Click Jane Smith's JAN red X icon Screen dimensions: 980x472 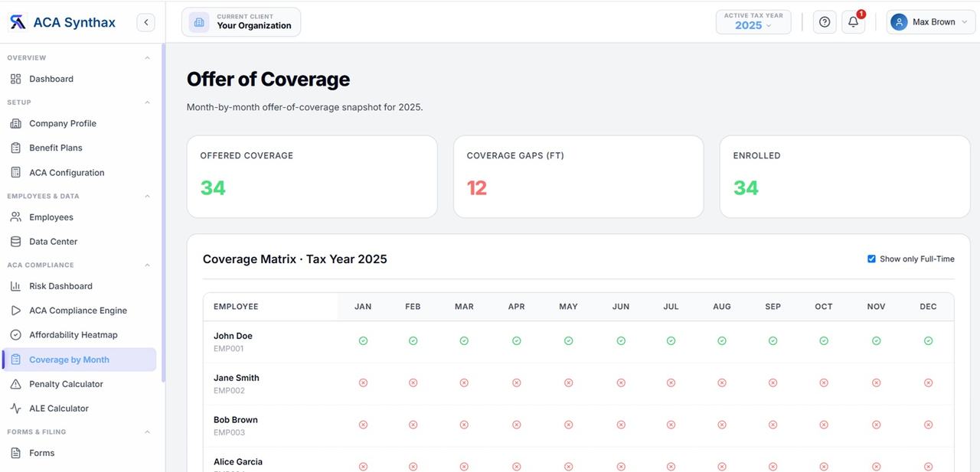pos(363,382)
